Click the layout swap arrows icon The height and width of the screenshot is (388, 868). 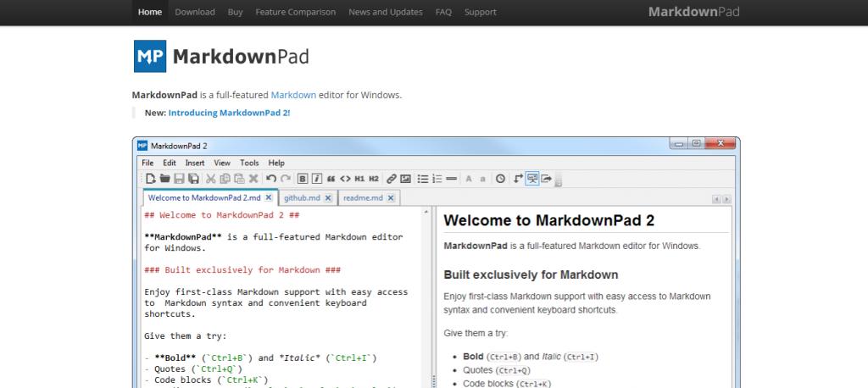tap(518, 178)
